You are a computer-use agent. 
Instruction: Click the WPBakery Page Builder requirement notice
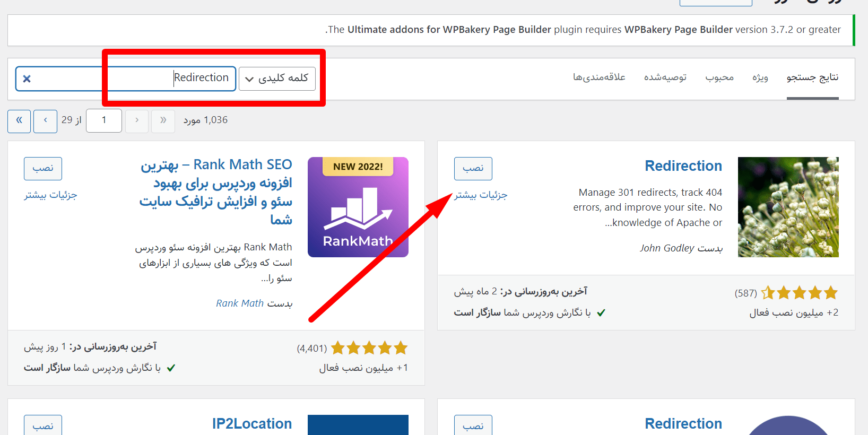(x=431, y=30)
